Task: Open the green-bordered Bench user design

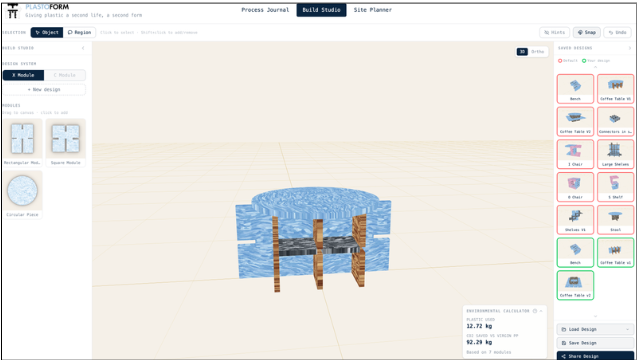Action: point(575,252)
